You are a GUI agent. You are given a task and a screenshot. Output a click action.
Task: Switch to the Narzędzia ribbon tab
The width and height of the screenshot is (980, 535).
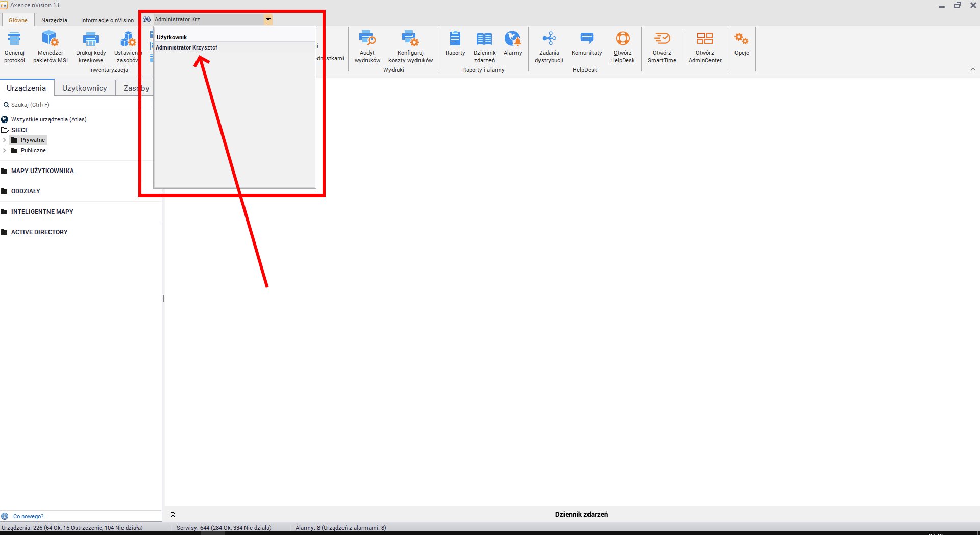coord(54,20)
